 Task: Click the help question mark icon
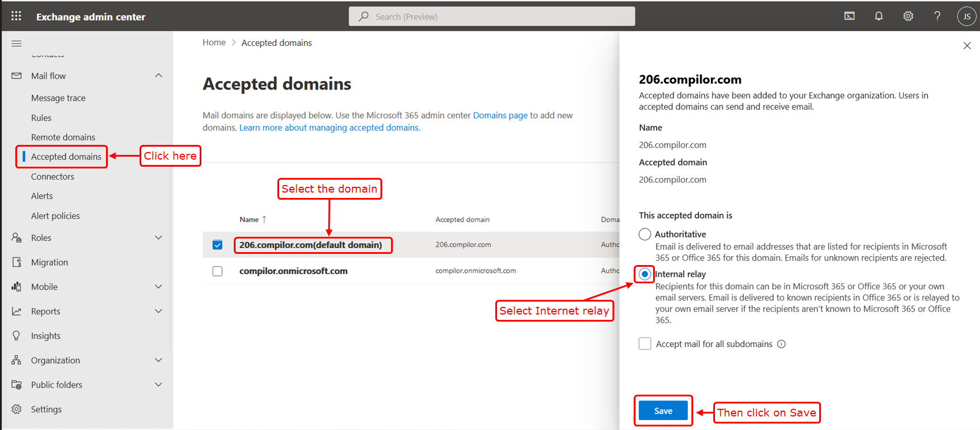937,16
